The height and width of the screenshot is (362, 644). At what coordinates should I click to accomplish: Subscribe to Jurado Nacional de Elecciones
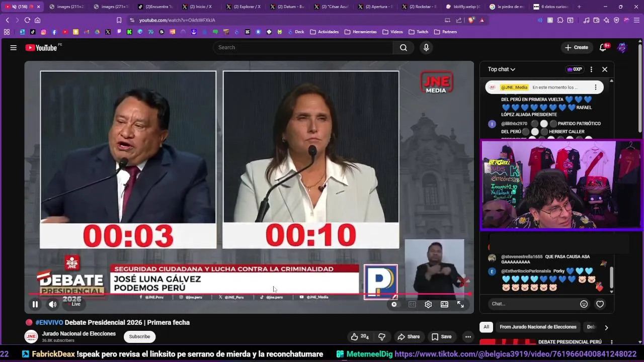pyautogui.click(x=139, y=337)
